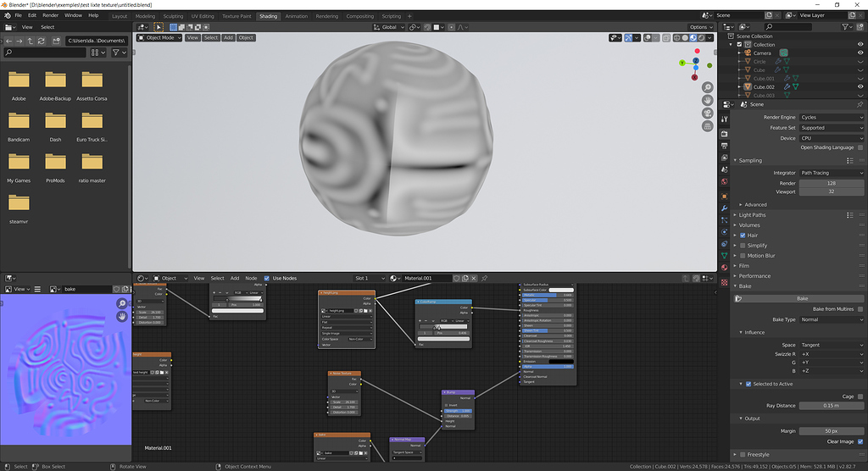Expand the Performance panel

[x=754, y=275]
